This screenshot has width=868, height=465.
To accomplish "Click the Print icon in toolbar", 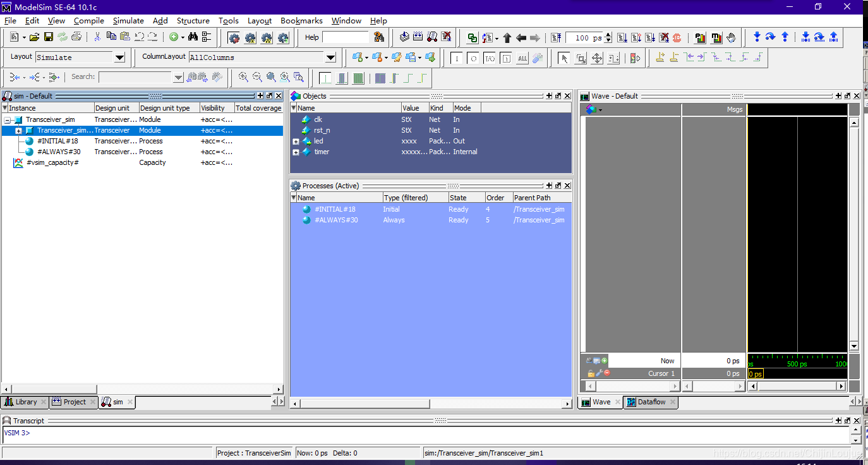I will click(77, 37).
